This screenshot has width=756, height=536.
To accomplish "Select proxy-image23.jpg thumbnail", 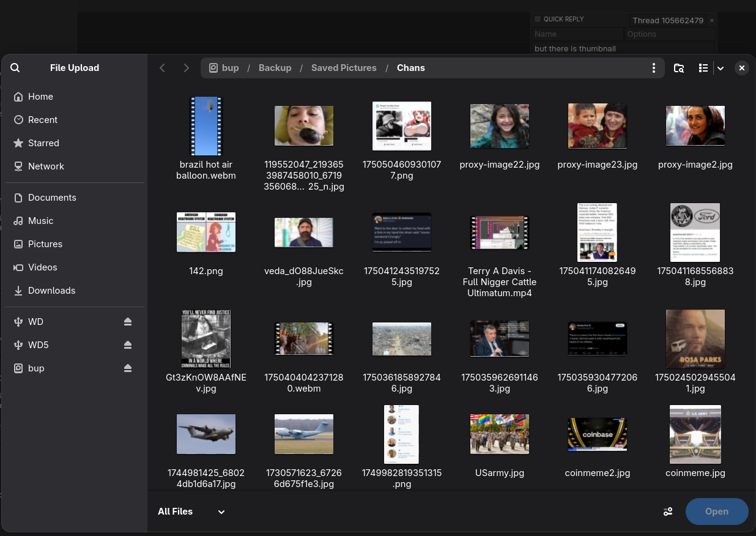I will pyautogui.click(x=598, y=125).
